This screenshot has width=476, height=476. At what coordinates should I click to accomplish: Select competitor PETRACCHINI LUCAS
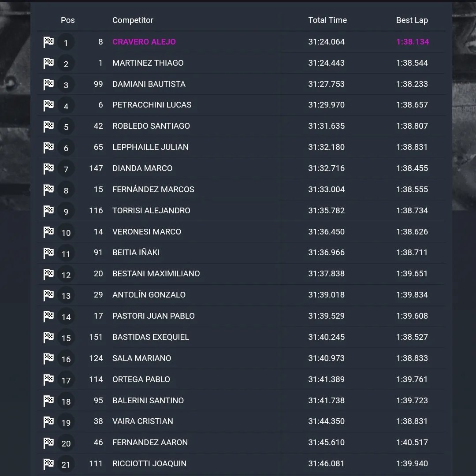(x=152, y=105)
